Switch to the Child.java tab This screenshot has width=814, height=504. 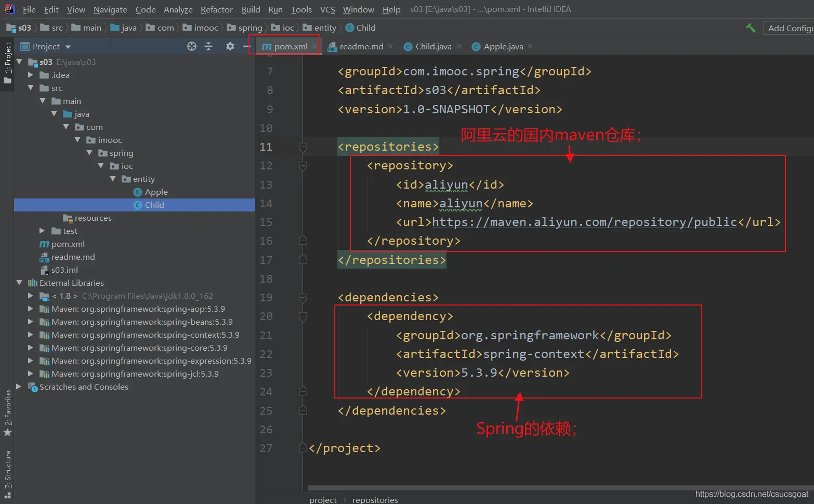(433, 47)
